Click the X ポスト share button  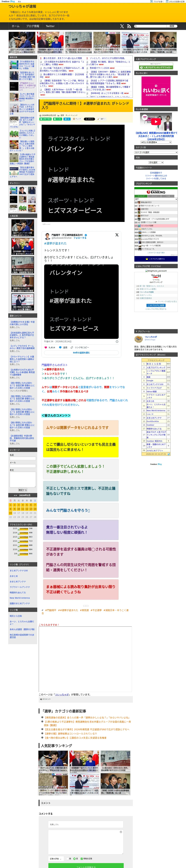(90, 119)
